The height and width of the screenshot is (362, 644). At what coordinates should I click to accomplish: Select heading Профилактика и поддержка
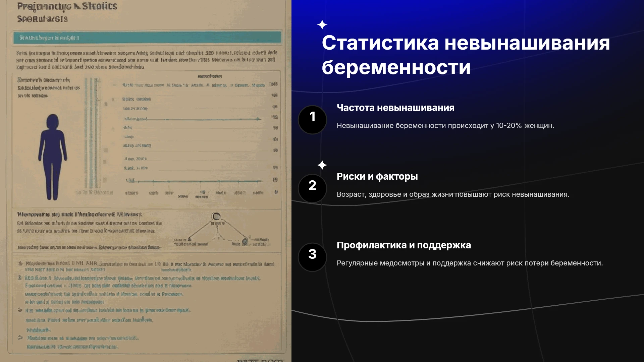tap(404, 245)
